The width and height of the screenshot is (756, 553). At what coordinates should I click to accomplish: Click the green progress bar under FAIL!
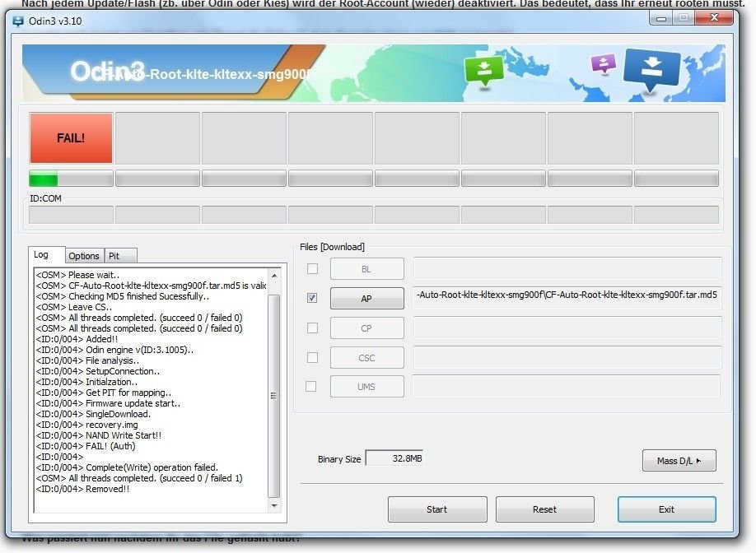click(71, 179)
